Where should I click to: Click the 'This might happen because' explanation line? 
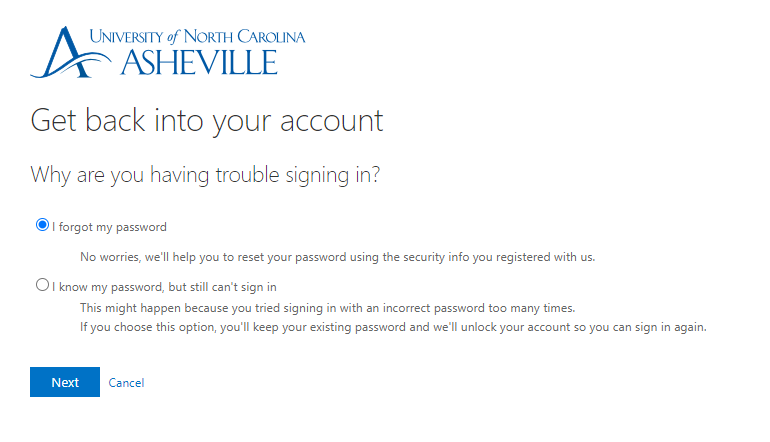pyautogui.click(x=327, y=307)
